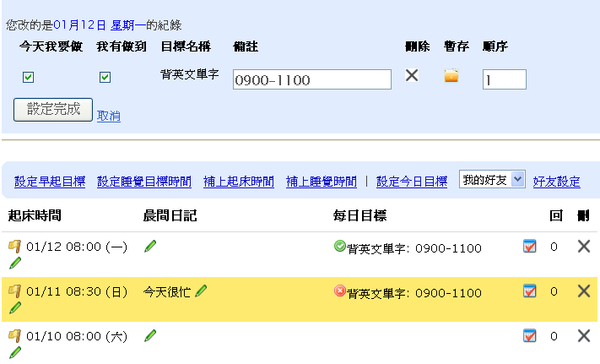600x364 pixels.
Task: Click the 設定完成 button
Action: click(x=53, y=110)
